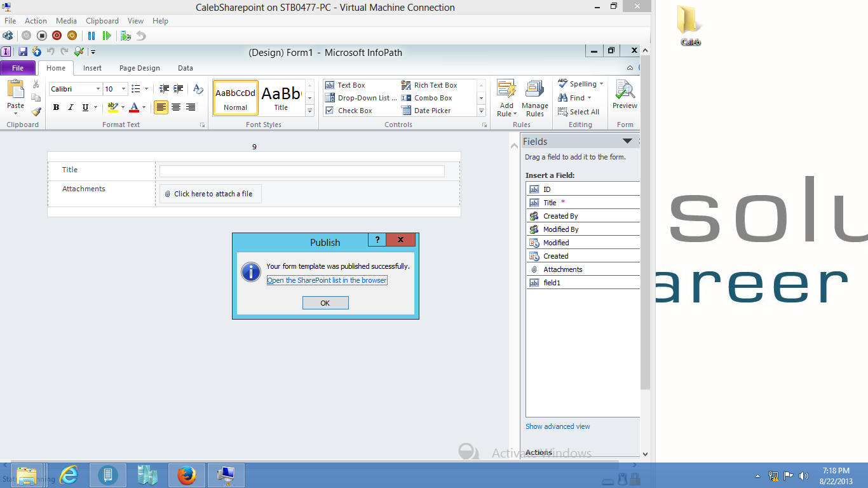Toggle Italic formatting
Viewport: 868px width, 488px height.
[71, 107]
